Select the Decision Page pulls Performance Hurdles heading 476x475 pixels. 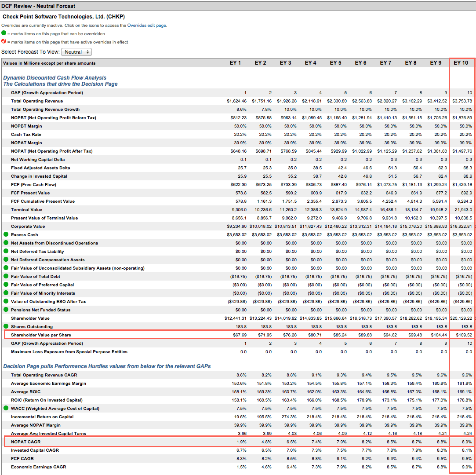point(107,366)
